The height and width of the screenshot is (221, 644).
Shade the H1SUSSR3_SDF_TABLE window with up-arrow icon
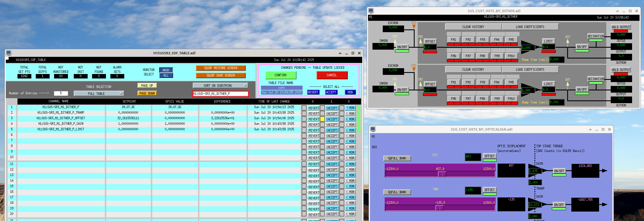coord(340,53)
